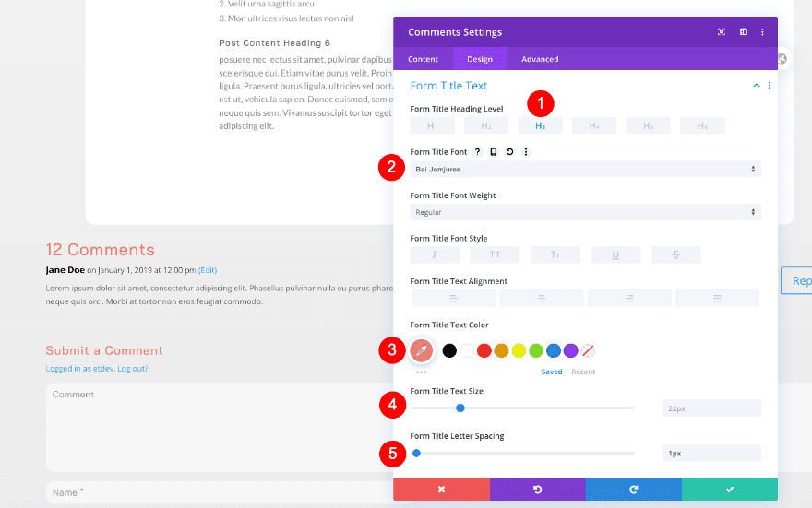Click the Name input field
812x508 pixels.
coord(220,492)
